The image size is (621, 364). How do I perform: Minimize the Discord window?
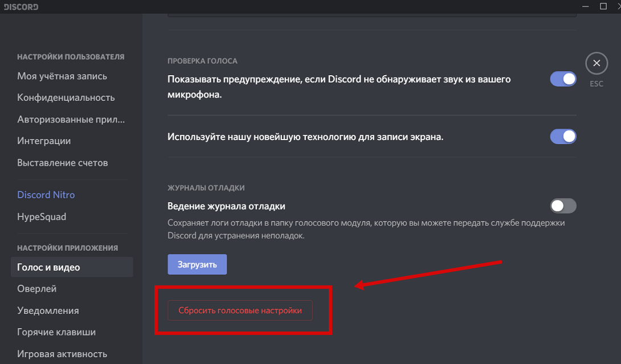[585, 6]
